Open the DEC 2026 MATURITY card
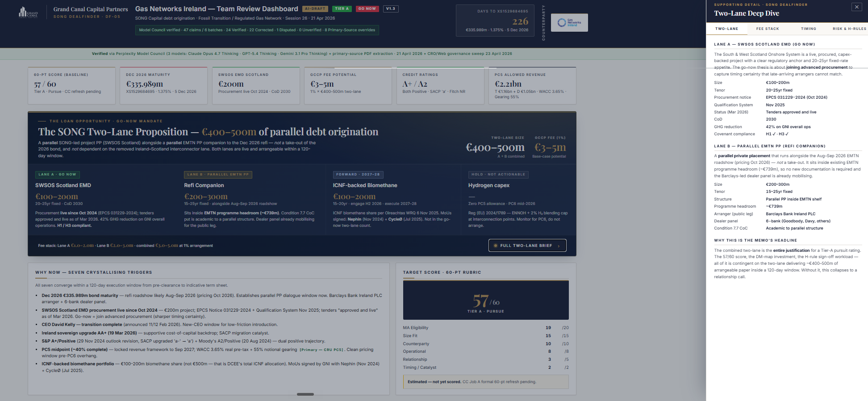The image size is (868, 401). (x=164, y=85)
